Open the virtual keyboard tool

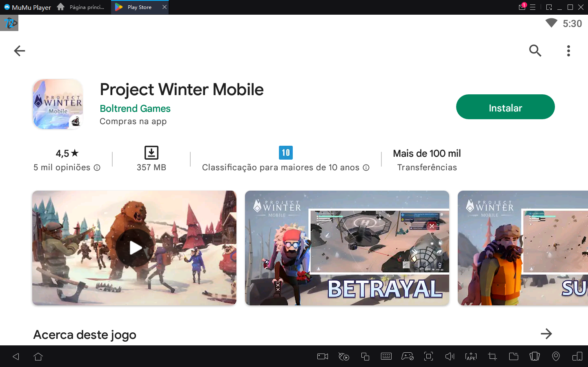[x=386, y=356]
